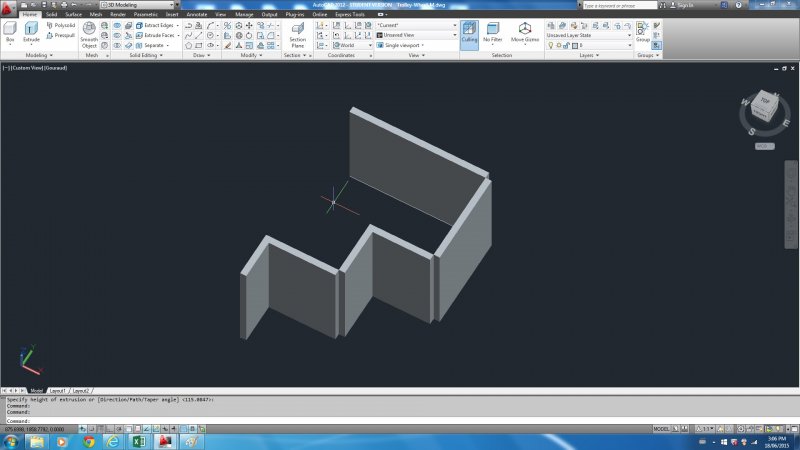The width and height of the screenshot is (800, 450).
Task: Open the Render ribbon tab
Action: pyautogui.click(x=118, y=14)
